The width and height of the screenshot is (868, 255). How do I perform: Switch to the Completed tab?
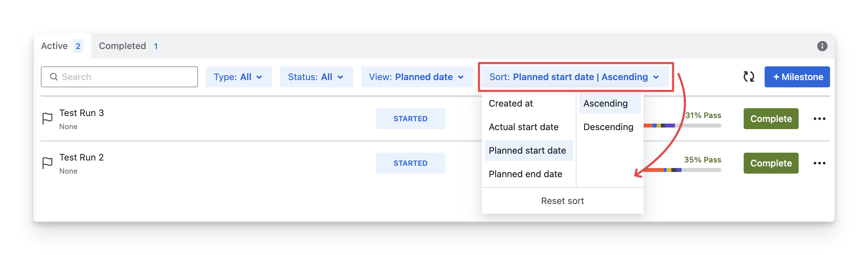(128, 46)
